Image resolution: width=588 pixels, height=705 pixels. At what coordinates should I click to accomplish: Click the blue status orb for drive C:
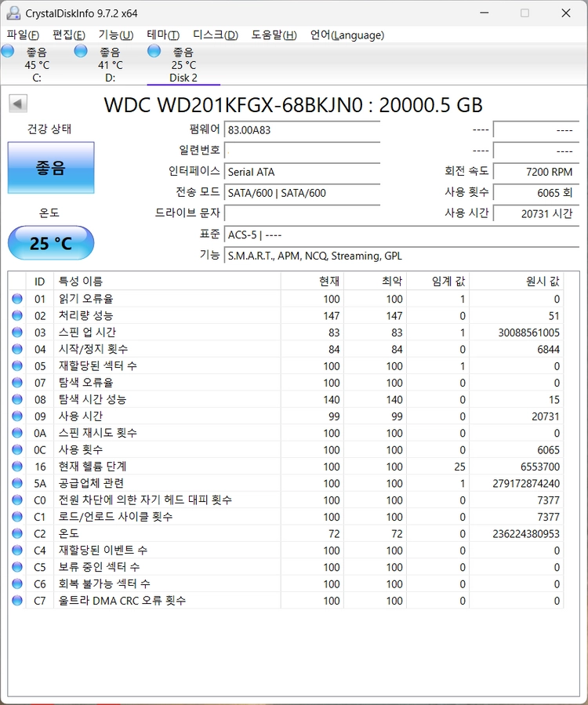pyautogui.click(x=8, y=51)
